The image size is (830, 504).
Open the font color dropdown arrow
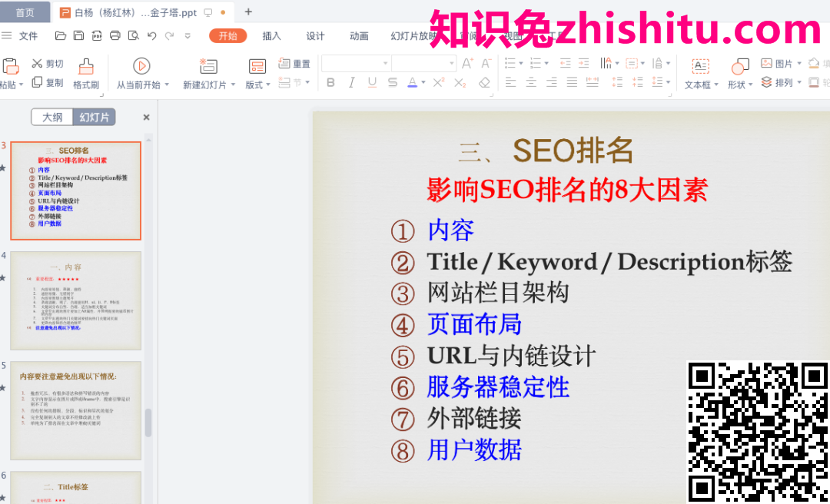tap(423, 82)
